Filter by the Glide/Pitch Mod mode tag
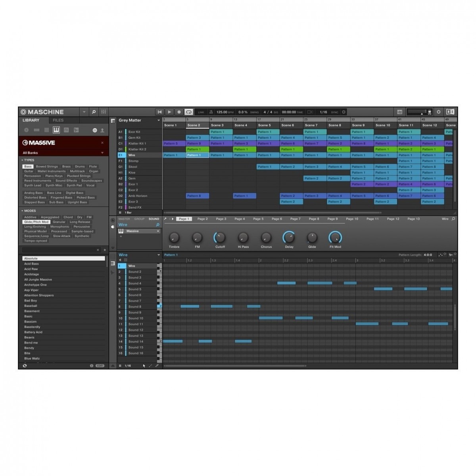This screenshot has width=476, height=476. [36, 222]
